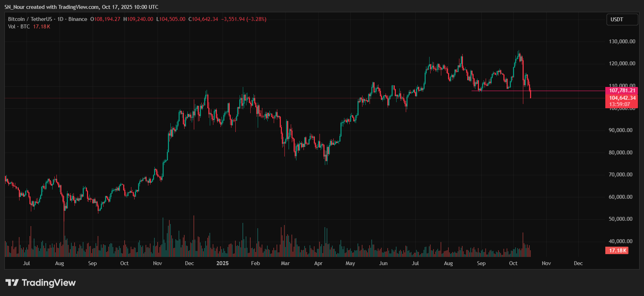Click the Apr label on time axis
Viewport: 644px width, 296px height.
pos(318,263)
